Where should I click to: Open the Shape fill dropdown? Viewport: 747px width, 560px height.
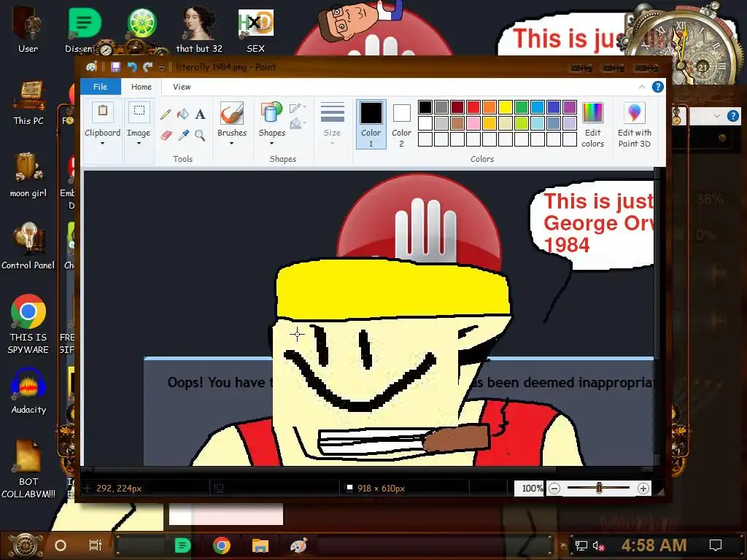(x=298, y=123)
